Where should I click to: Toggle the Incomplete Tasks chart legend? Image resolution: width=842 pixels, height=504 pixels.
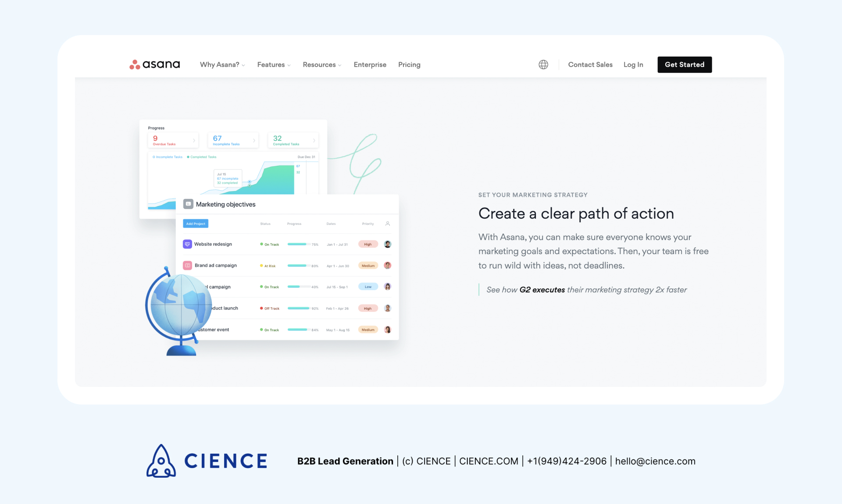[x=167, y=156]
